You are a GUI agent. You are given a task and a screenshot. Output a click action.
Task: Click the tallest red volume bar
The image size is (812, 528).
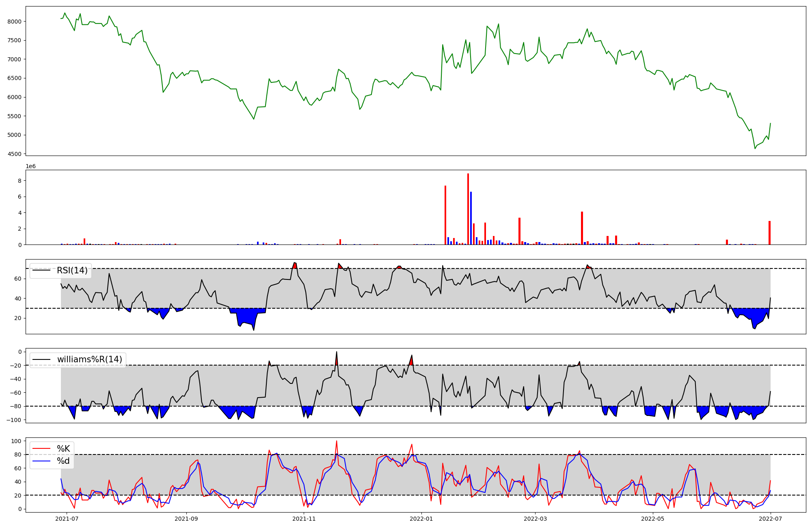[x=468, y=209]
